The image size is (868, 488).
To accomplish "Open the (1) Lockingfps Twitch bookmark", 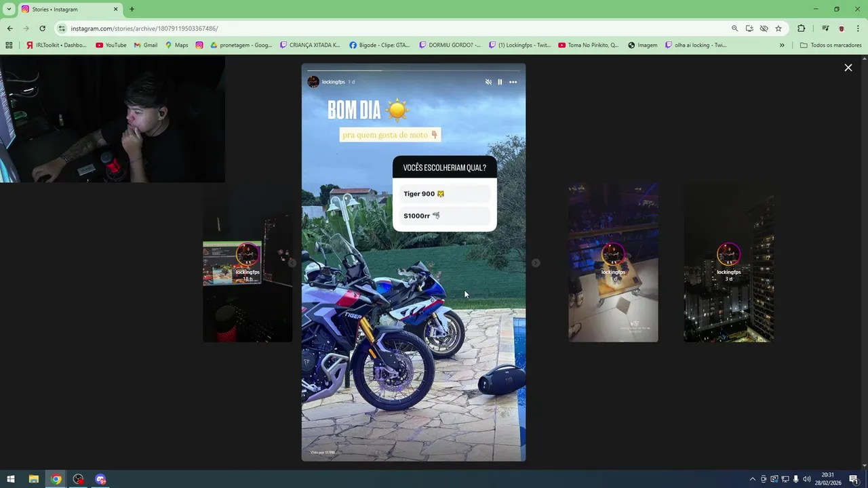I will [519, 45].
